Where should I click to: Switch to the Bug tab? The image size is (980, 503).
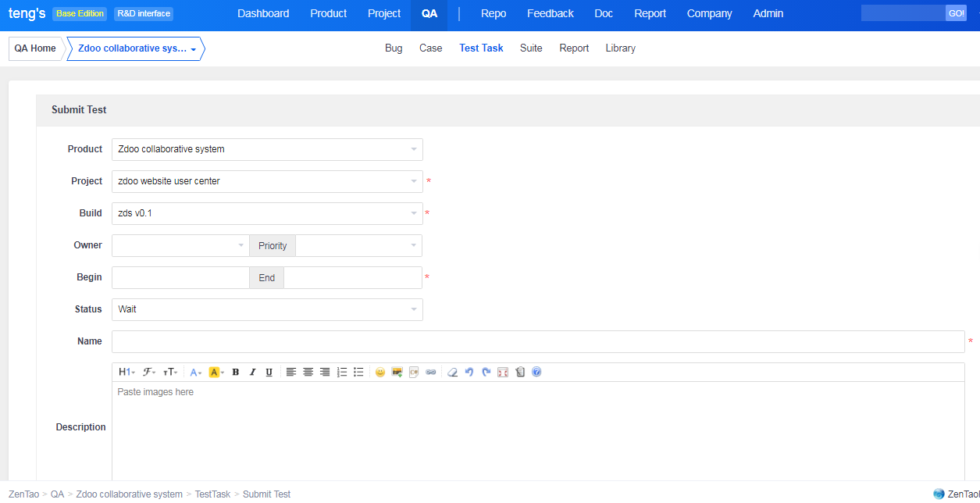[x=394, y=48]
